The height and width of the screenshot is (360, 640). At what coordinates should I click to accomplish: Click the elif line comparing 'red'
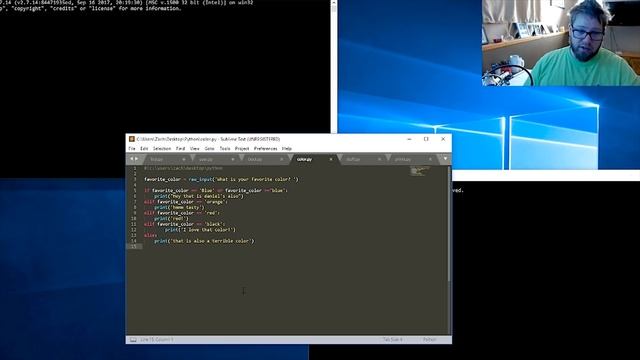(182, 213)
